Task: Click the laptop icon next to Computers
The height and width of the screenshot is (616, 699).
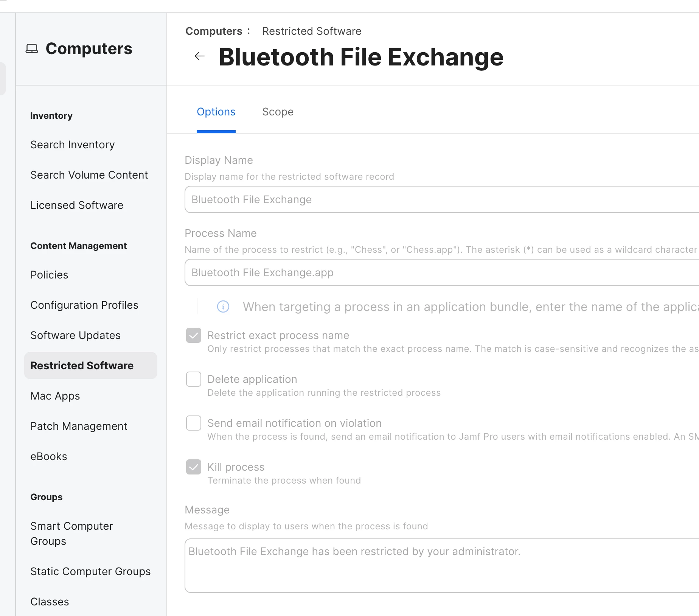Action: [x=32, y=49]
